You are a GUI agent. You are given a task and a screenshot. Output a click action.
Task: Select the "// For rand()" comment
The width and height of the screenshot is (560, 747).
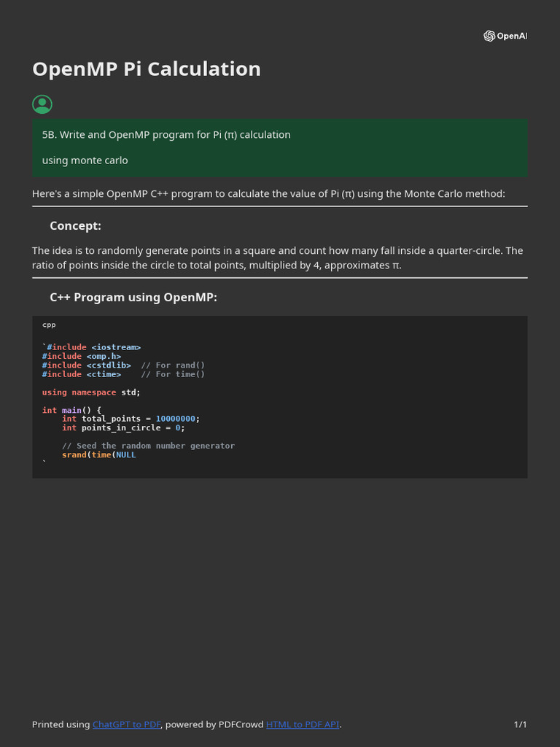[173, 365]
